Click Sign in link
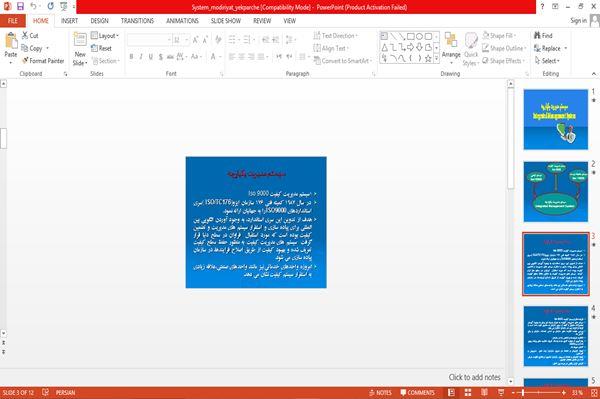 point(578,21)
